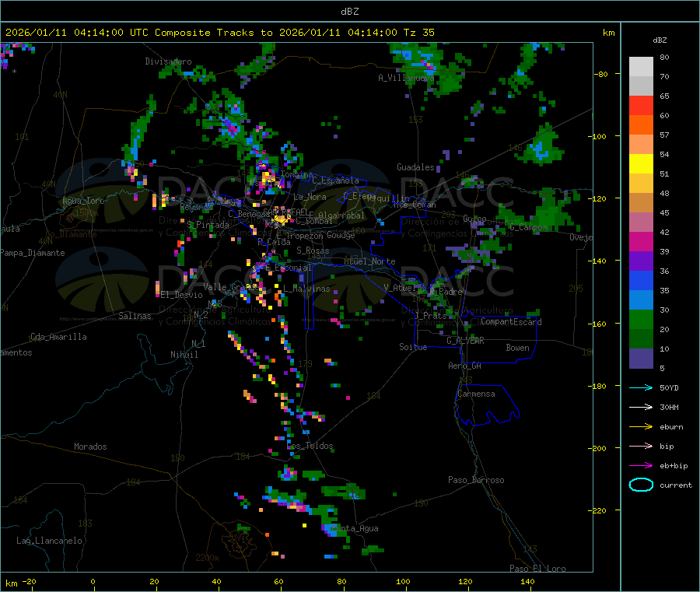The height and width of the screenshot is (592, 700).
Task: Click the 'Carmensa' map label
Action: click(476, 394)
